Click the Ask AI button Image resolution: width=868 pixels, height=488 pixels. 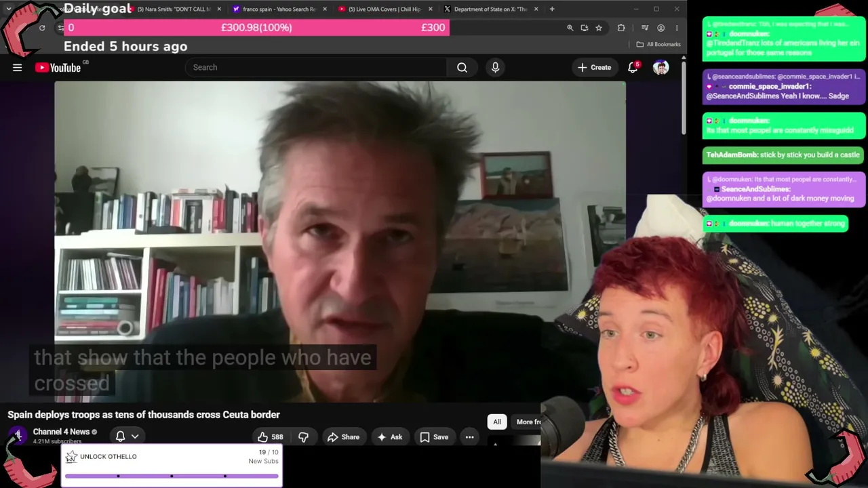[x=390, y=437]
